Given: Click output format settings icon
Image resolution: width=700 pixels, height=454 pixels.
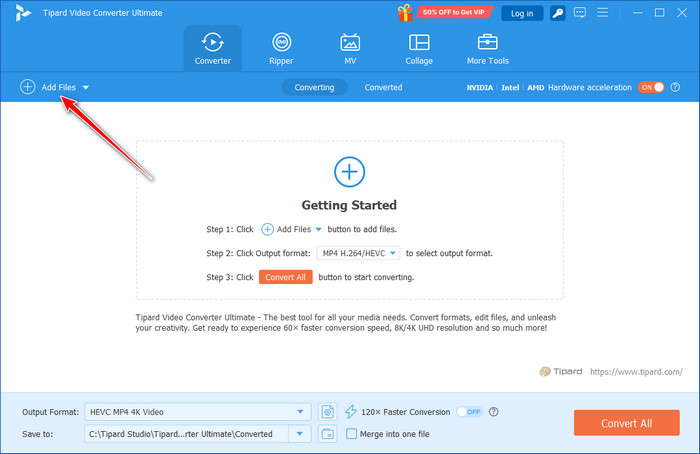Looking at the screenshot, I should [327, 411].
